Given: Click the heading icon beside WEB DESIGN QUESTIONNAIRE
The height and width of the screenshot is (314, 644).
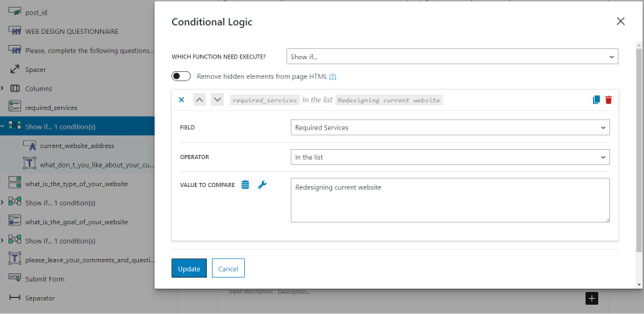Looking at the screenshot, I should (14, 30).
